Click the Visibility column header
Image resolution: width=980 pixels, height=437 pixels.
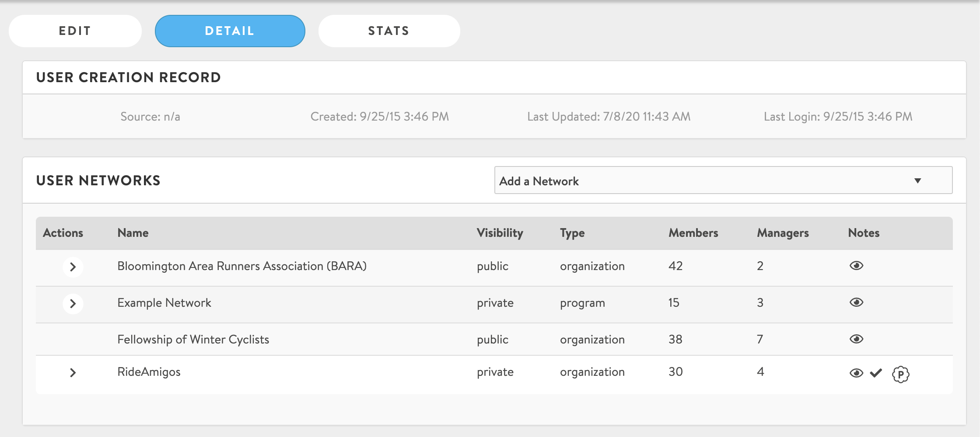pos(500,233)
